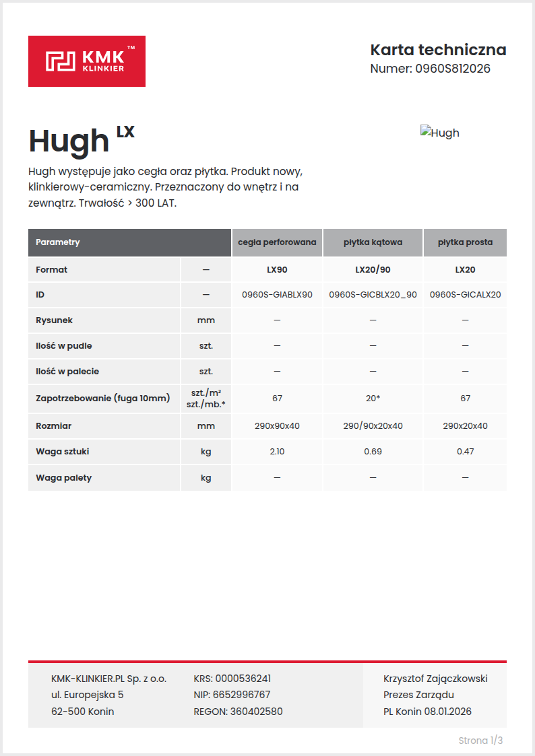This screenshot has height=756, width=535.
Task: Select company name KMK-KLINKIER.PL Sp. z o.o.
Action: pos(108,679)
